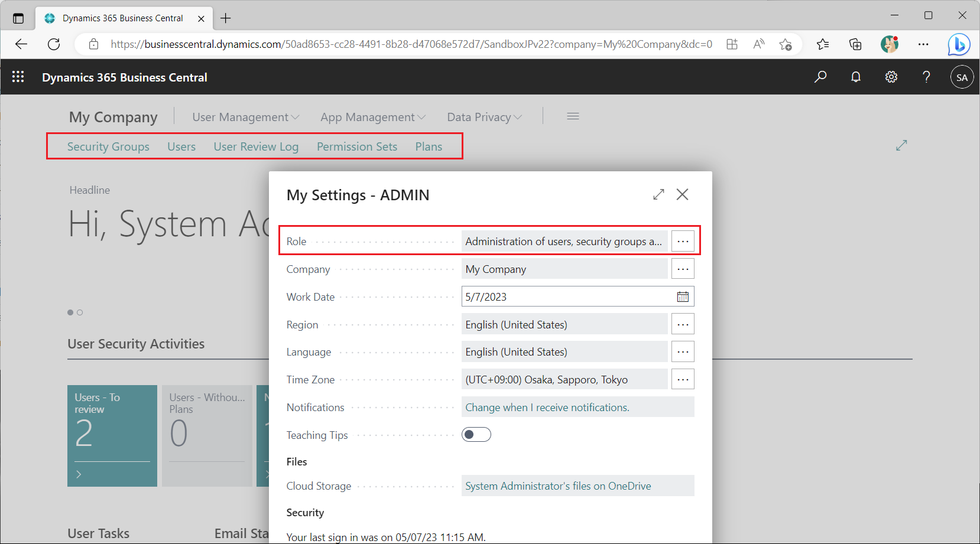Open the Work Date calendar picker
Viewport: 980px width, 544px height.
click(x=683, y=296)
